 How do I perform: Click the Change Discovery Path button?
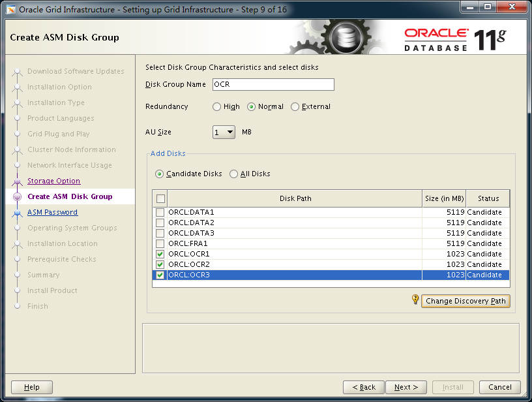[x=465, y=301]
